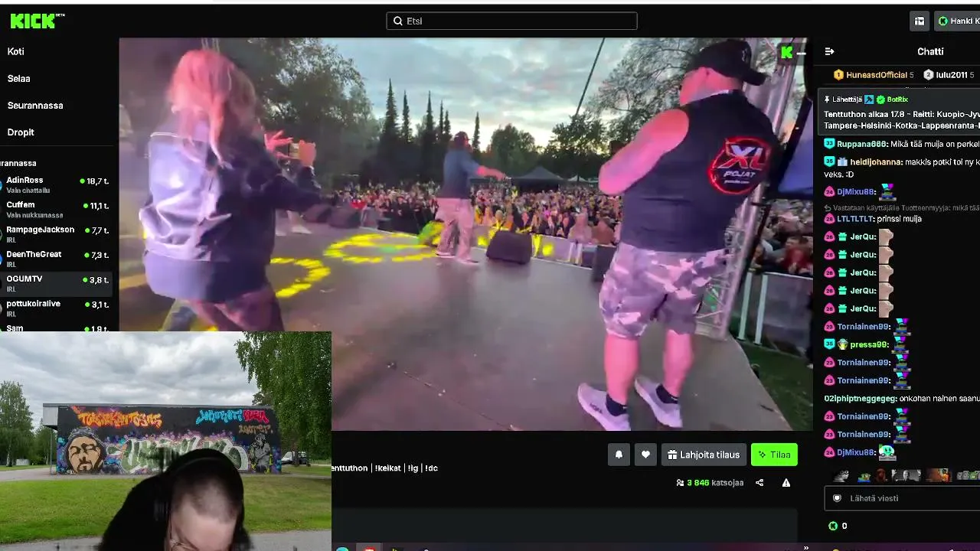
Task: Open Dropit in the sidebar
Action: pos(21,132)
